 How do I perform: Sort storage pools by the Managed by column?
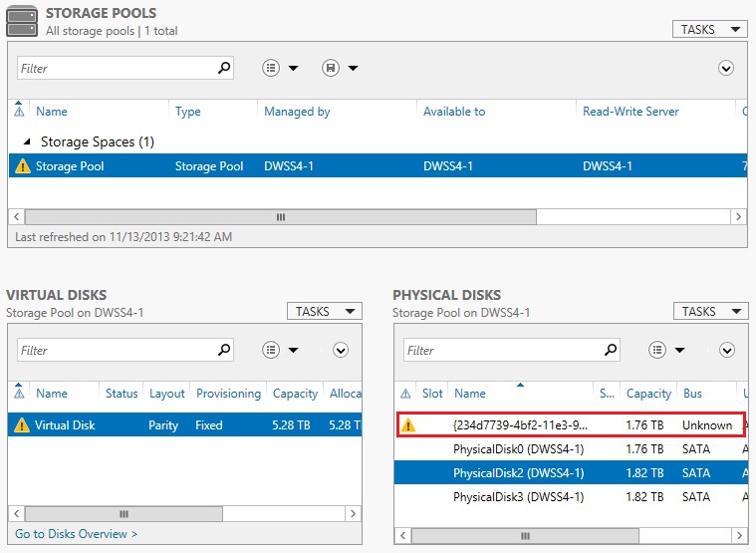tap(297, 112)
